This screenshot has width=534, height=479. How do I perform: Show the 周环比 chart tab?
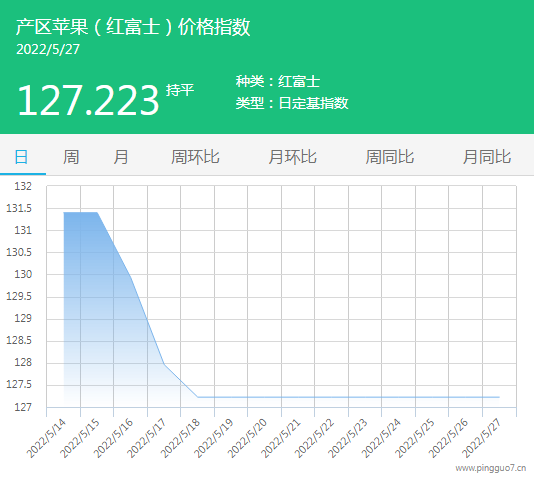coord(195,157)
